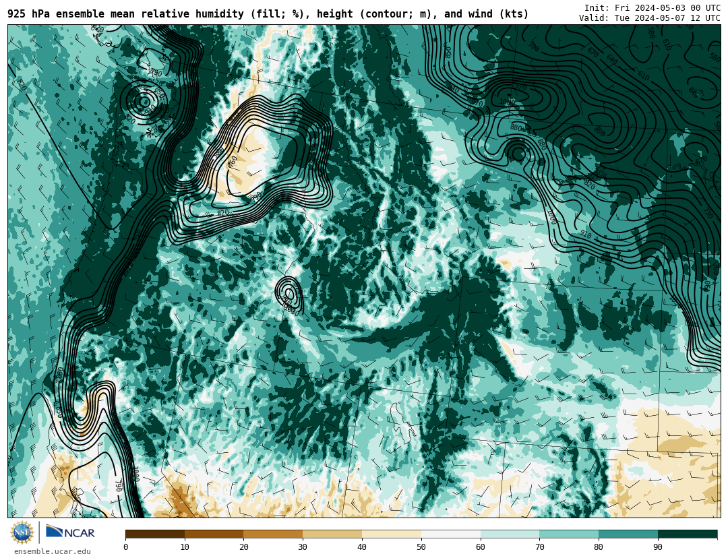This screenshot has height=560, width=728.
Task: Pick the orange-brown 20–30% colorbar segment
Action: point(273,534)
